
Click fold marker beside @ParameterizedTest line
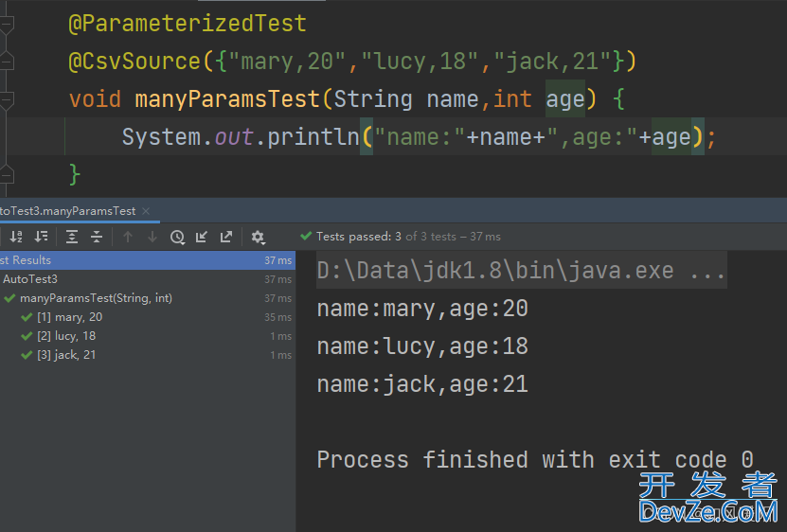(x=7, y=24)
